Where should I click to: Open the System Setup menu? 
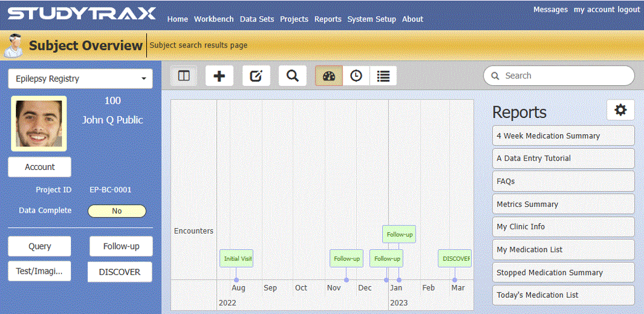pos(372,19)
